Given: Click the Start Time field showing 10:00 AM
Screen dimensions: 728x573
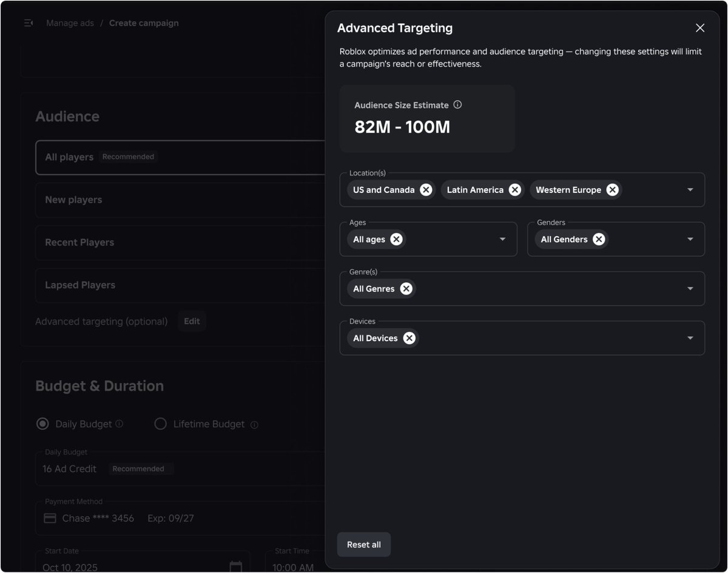Looking at the screenshot, I should (294, 567).
